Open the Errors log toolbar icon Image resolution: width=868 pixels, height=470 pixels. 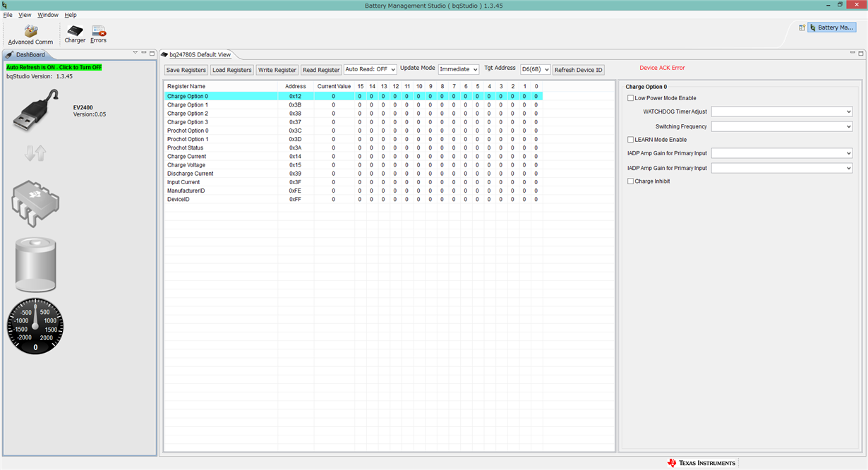pos(98,35)
